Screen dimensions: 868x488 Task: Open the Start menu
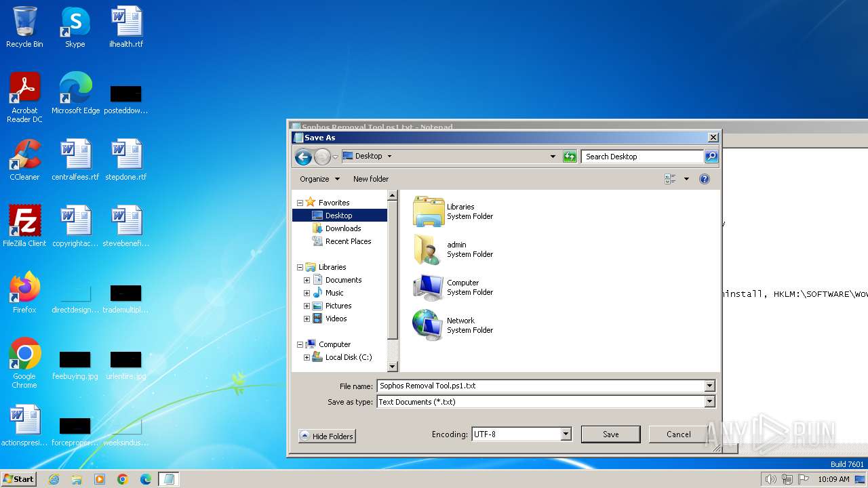tap(19, 479)
